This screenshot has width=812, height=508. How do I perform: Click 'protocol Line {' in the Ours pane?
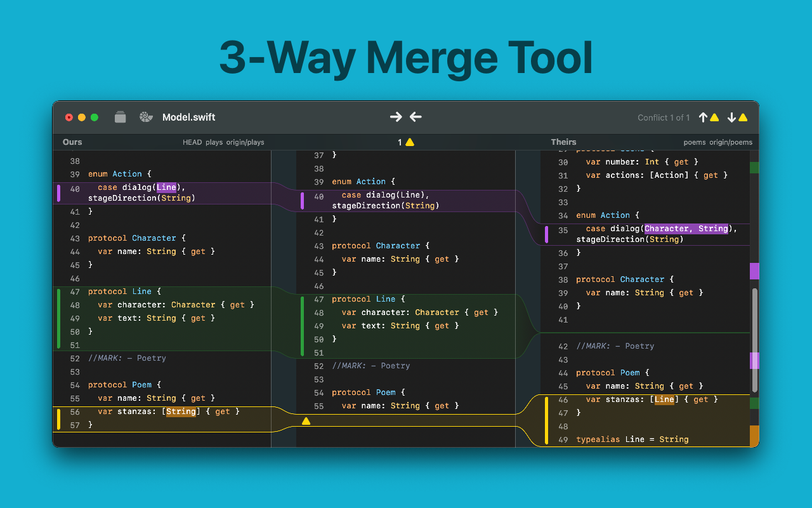pyautogui.click(x=125, y=291)
